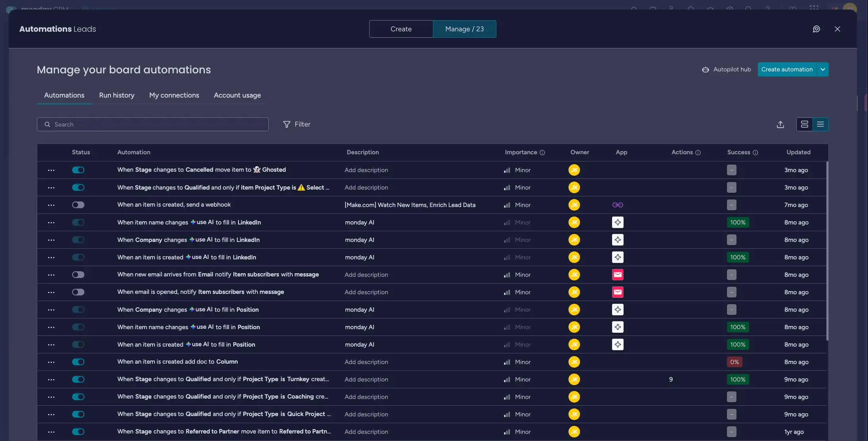The width and height of the screenshot is (868, 441).
Task: Click '[Make.com] Watch New Items, Enrich Lead Data' description
Action: coord(410,205)
